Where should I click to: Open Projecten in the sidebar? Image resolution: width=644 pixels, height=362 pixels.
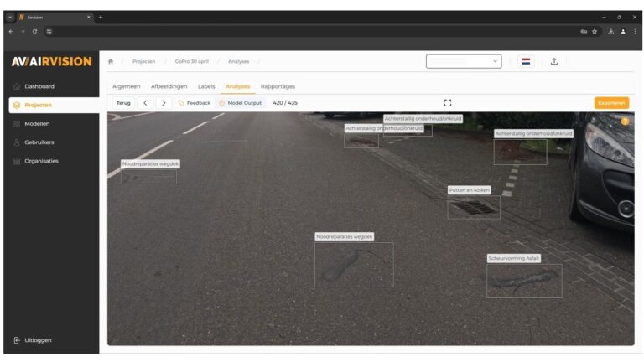coord(54,105)
